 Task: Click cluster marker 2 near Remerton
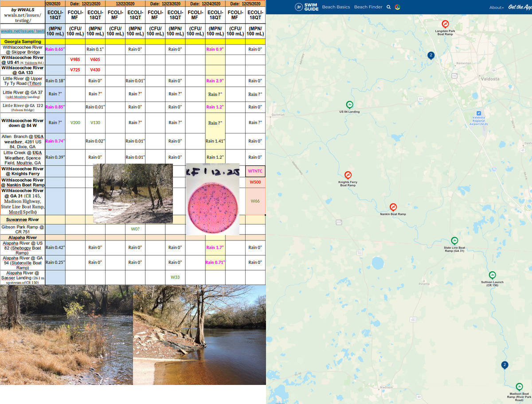(430, 55)
